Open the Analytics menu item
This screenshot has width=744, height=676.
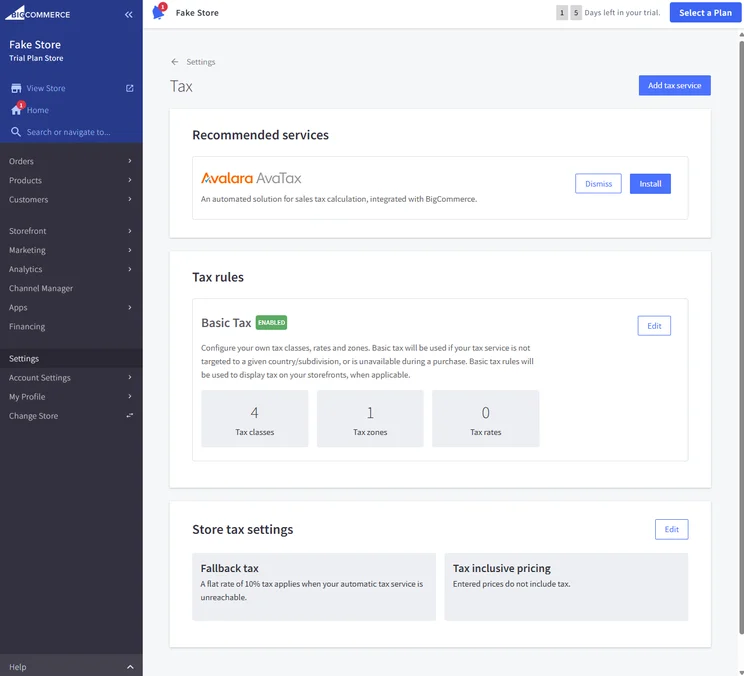71,269
